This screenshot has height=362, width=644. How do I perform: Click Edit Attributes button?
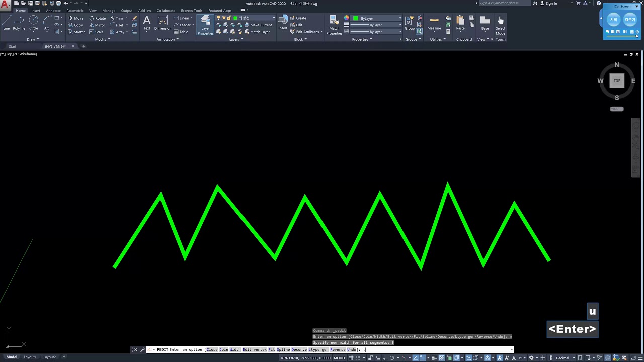pyautogui.click(x=305, y=32)
